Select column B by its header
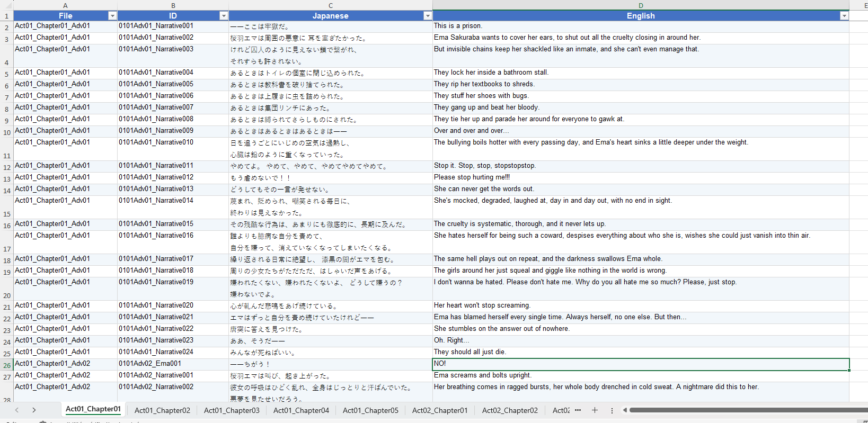Viewport: 868px width, 423px height. click(173, 5)
